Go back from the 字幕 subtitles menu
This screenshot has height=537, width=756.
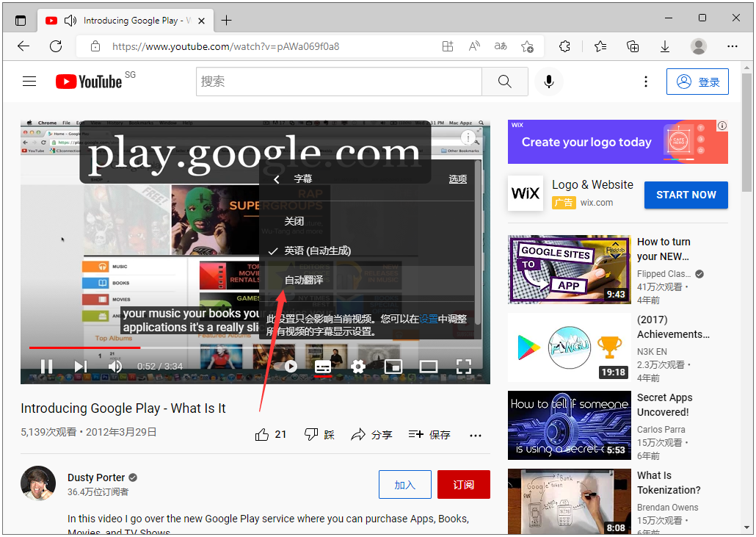click(276, 179)
